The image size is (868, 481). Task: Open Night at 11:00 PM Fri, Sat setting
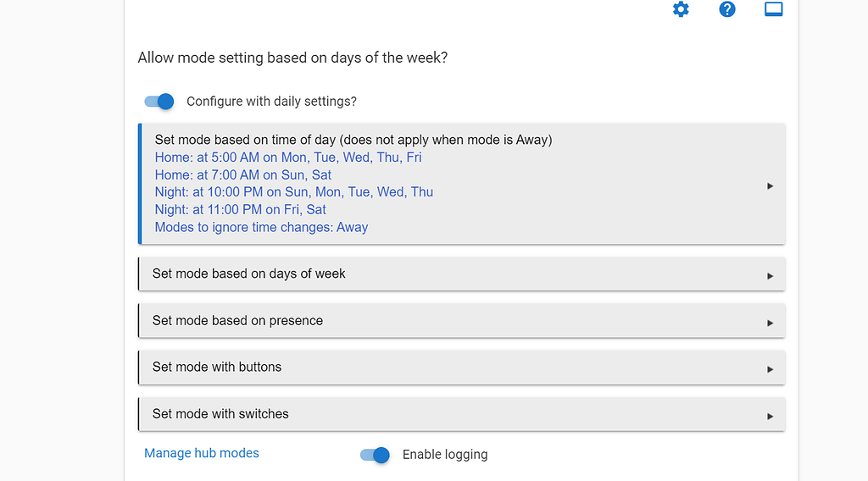pyautogui.click(x=240, y=209)
